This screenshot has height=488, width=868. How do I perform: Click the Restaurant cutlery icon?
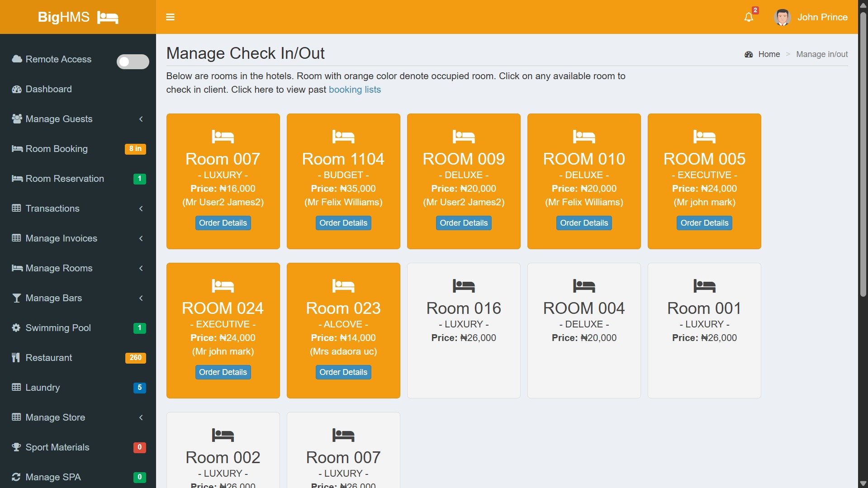(16, 357)
